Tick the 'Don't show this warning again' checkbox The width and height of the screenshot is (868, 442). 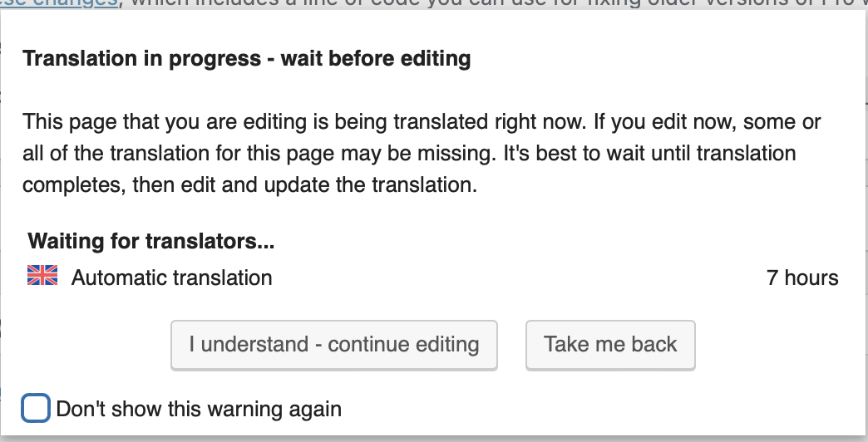36,408
